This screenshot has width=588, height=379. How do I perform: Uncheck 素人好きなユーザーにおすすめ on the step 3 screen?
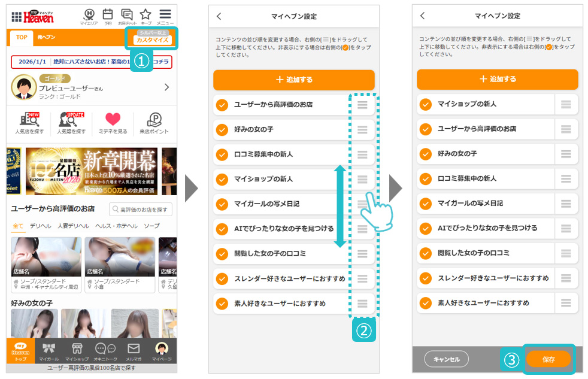coord(426,303)
